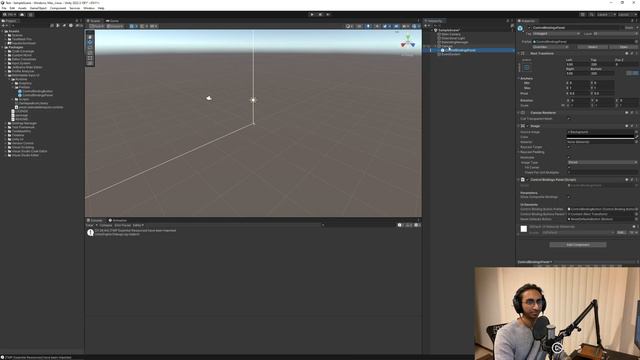This screenshot has width=640, height=360.
Task: Toggle Maskable checkbox in Image component
Action: tap(569, 157)
